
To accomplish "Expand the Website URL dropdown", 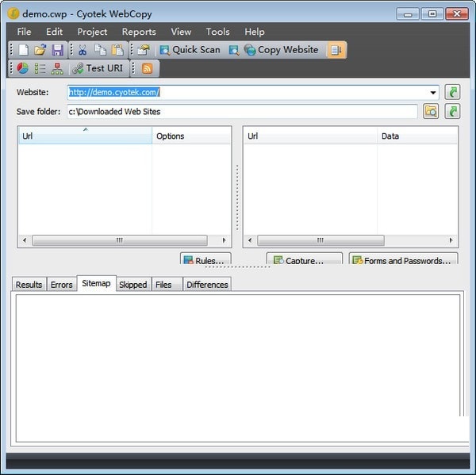I will point(433,93).
